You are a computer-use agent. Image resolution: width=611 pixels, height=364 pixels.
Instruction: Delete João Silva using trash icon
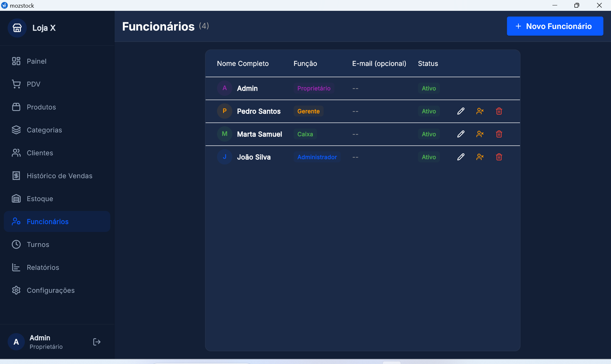pyautogui.click(x=499, y=157)
